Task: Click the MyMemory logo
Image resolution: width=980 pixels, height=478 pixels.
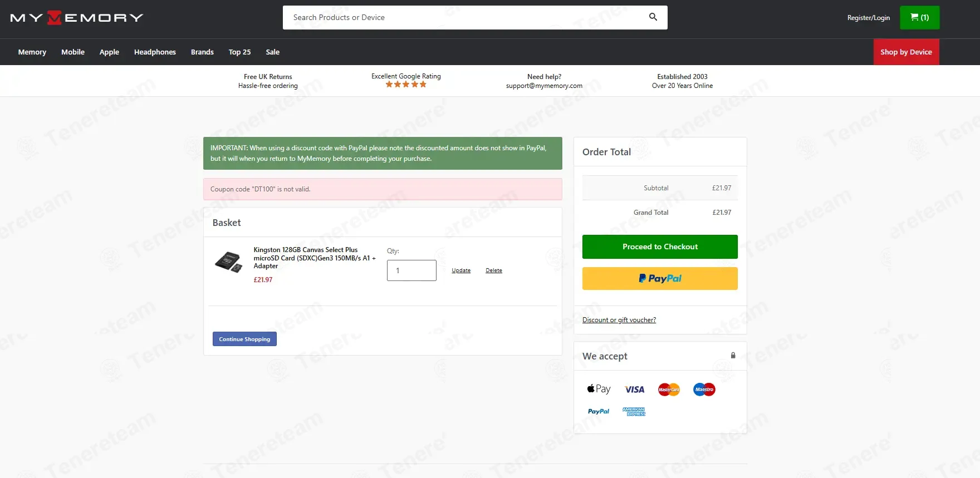Action: pyautogui.click(x=77, y=18)
